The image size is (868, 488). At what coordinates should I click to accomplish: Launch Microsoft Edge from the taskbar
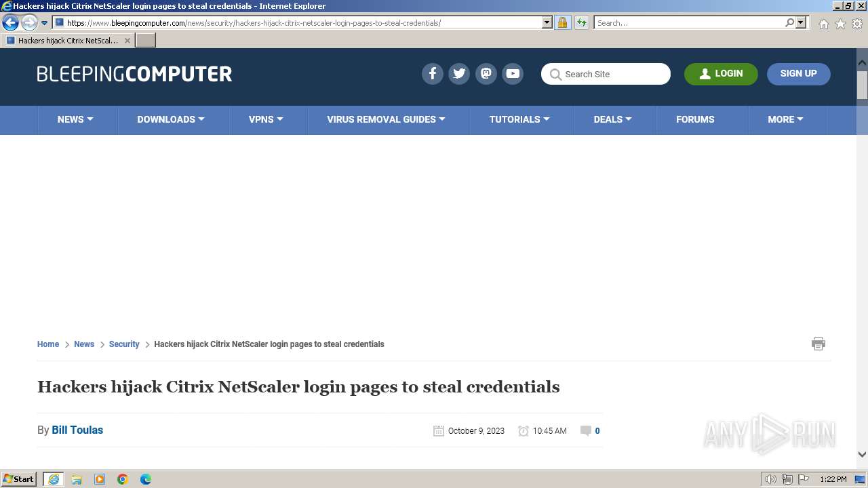[x=146, y=479]
